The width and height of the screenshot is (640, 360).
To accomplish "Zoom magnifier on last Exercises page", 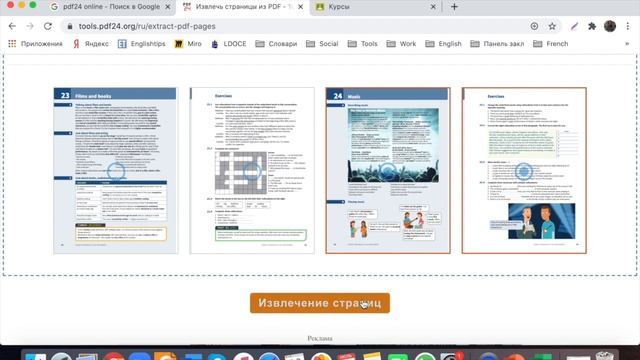I will point(524,171).
